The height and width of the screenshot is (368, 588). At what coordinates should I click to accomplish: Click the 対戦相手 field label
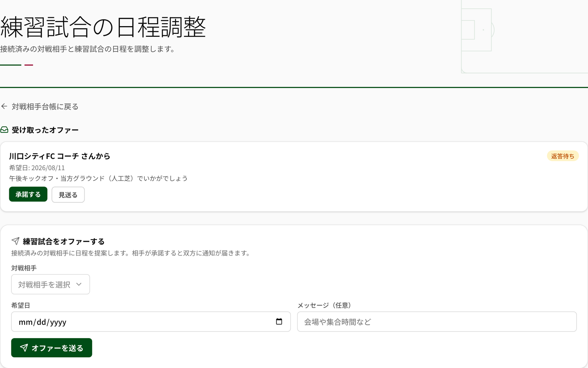pyautogui.click(x=24, y=268)
